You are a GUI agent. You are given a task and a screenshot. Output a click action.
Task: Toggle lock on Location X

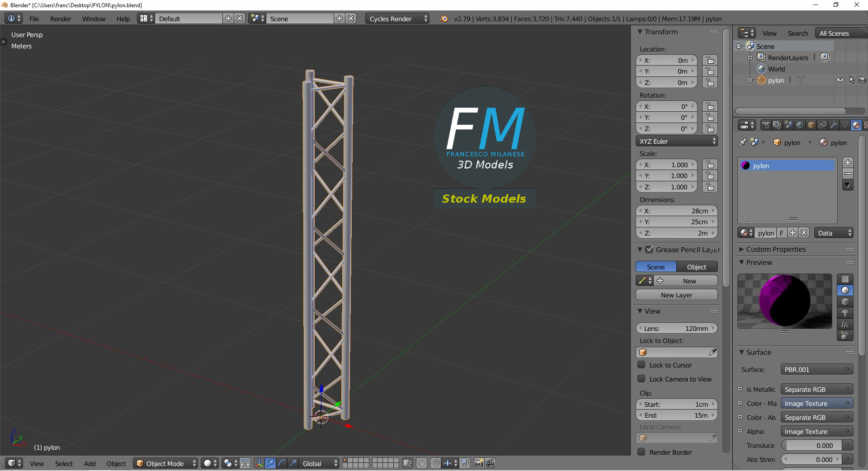tap(710, 60)
